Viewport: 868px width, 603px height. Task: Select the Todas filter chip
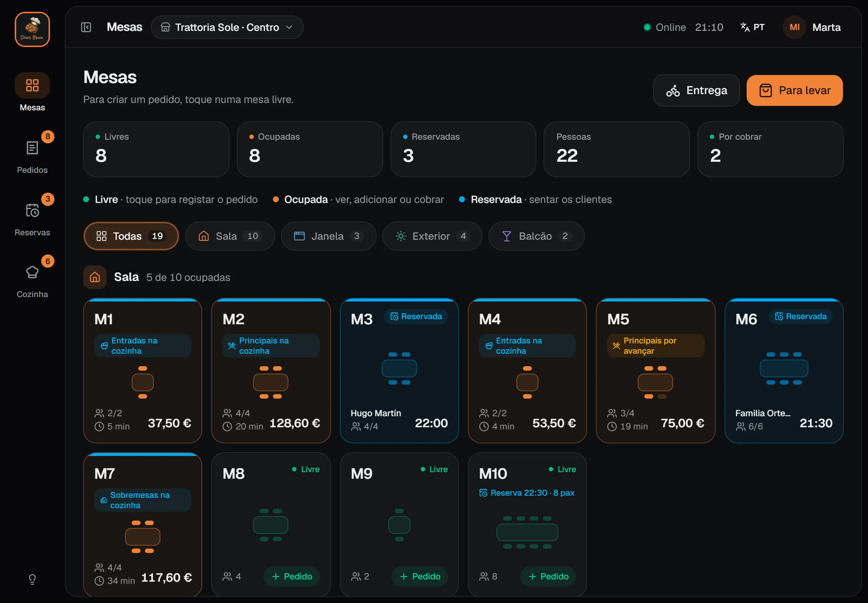point(131,236)
